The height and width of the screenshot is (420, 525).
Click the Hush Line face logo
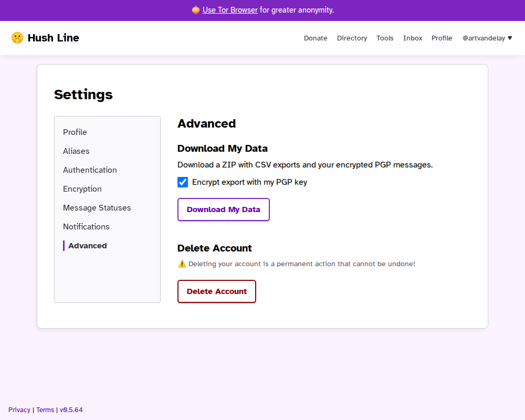[x=17, y=37]
